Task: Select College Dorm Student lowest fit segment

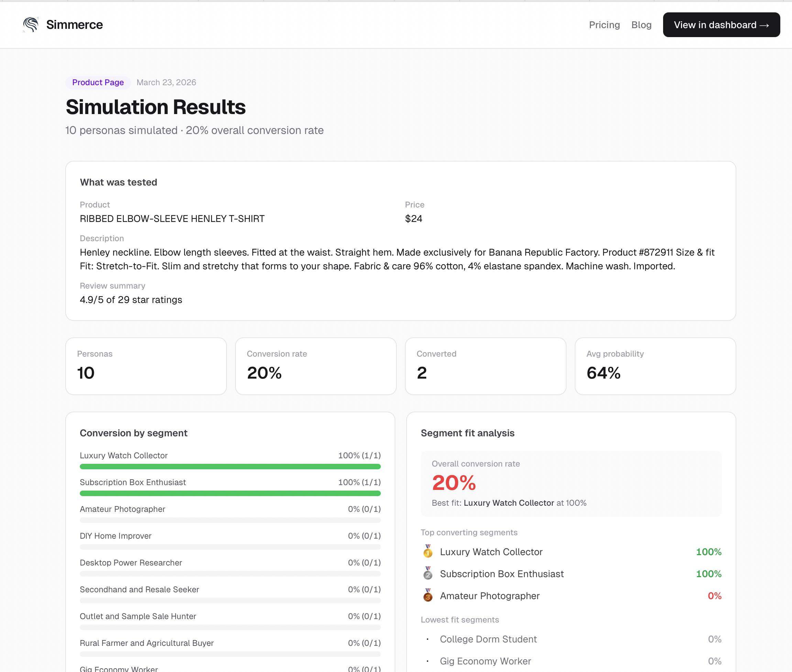Action: 488,639
